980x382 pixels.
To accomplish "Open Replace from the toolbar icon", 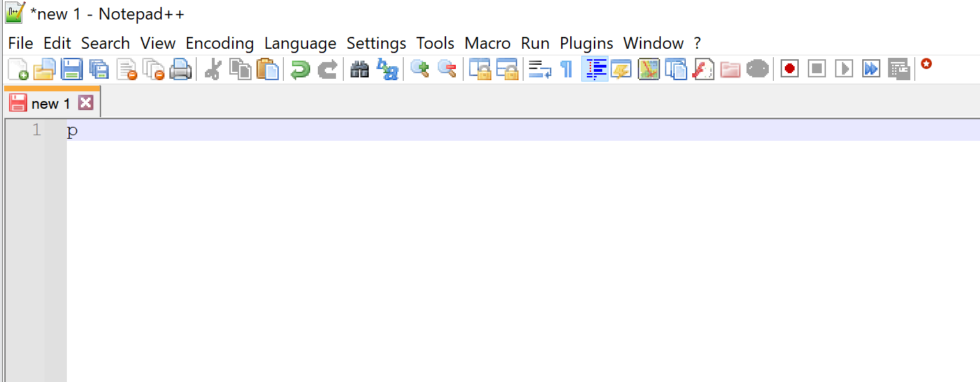I will click(387, 69).
